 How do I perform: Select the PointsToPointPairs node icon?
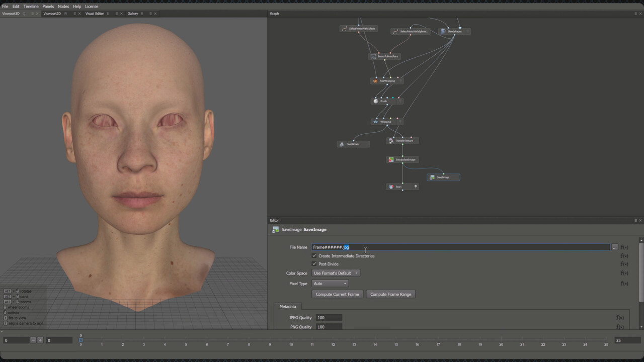[x=373, y=56]
